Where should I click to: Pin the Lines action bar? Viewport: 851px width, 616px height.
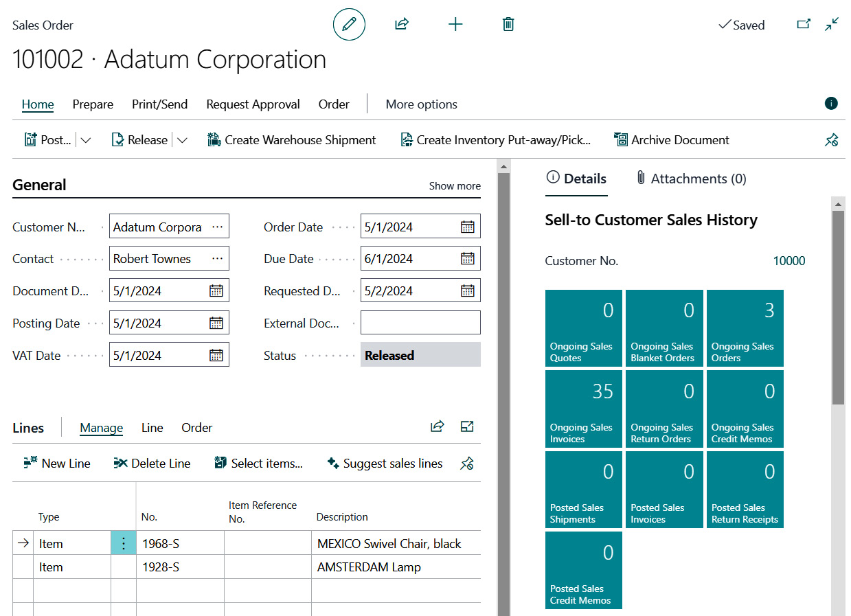click(467, 464)
